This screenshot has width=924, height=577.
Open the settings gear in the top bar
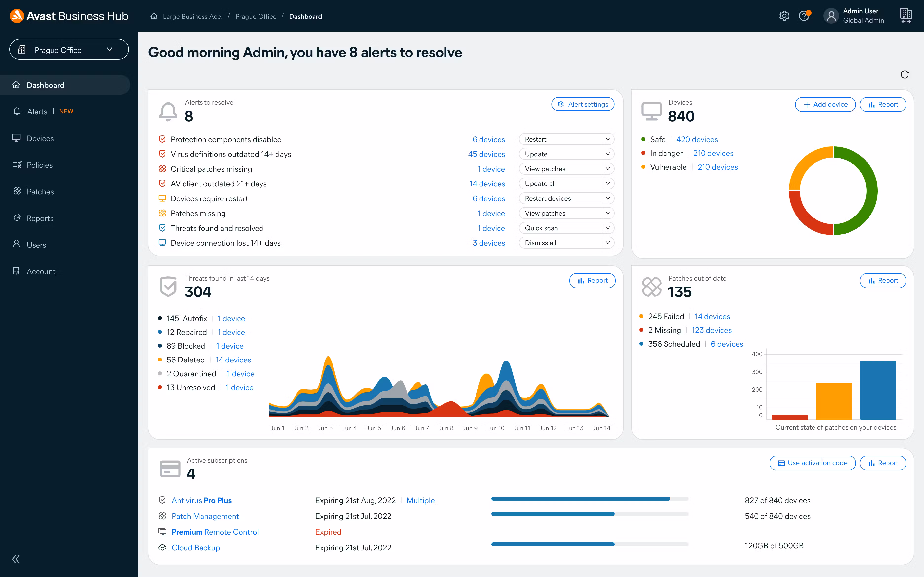pyautogui.click(x=784, y=16)
